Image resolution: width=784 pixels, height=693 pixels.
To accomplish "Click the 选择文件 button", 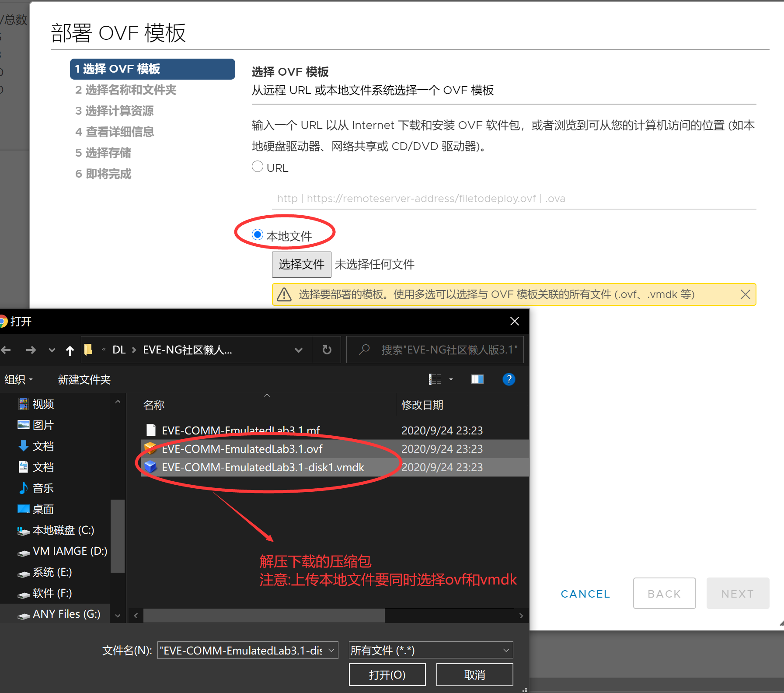I will (301, 264).
